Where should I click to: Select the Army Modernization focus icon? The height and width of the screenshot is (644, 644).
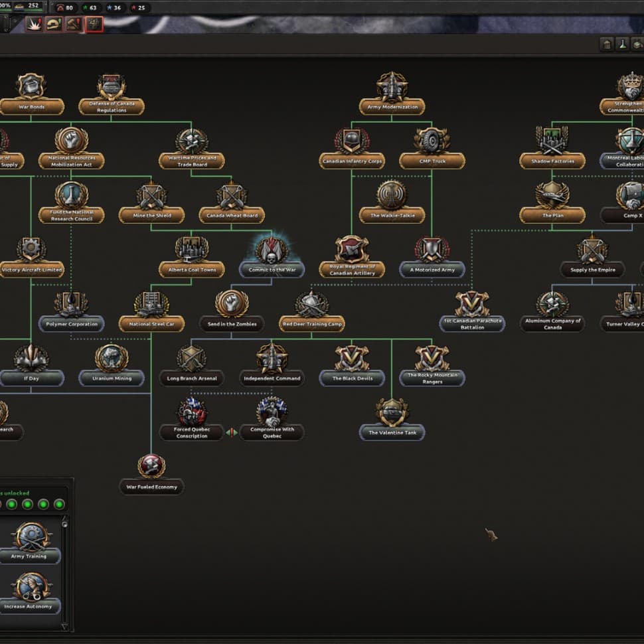pos(392,88)
